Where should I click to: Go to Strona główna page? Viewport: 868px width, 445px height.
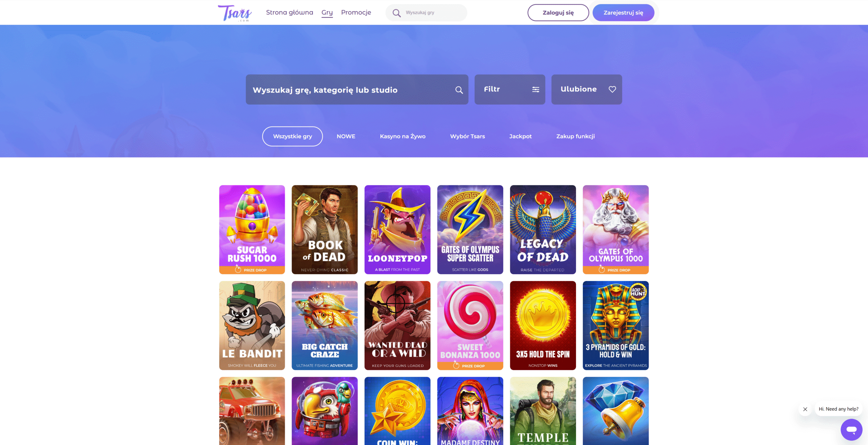coord(290,13)
